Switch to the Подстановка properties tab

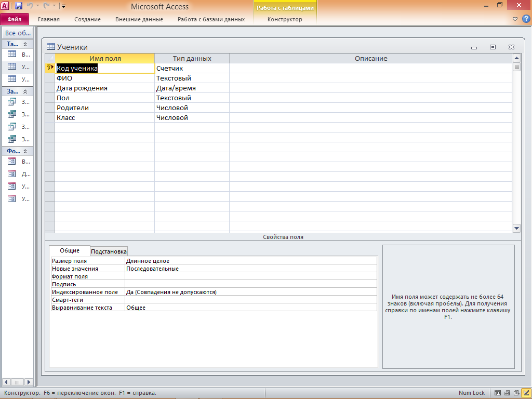click(x=109, y=251)
